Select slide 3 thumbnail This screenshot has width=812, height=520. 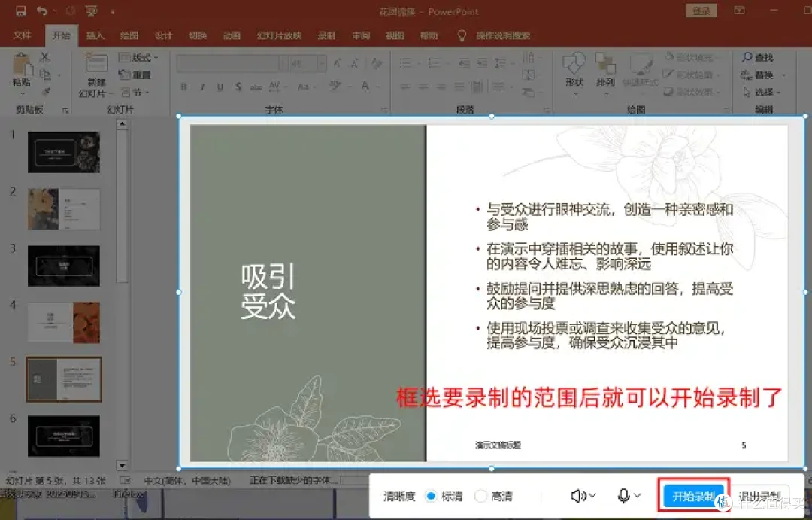tap(64, 266)
